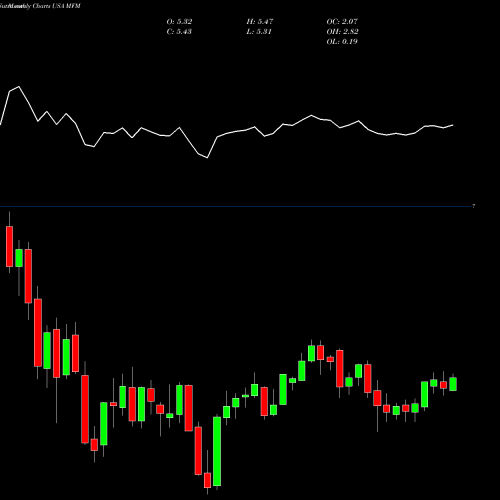Viewport: 500px width, 500px height.
Task: Click the 'OL: 0.19' percentage value
Action: pos(342,42)
